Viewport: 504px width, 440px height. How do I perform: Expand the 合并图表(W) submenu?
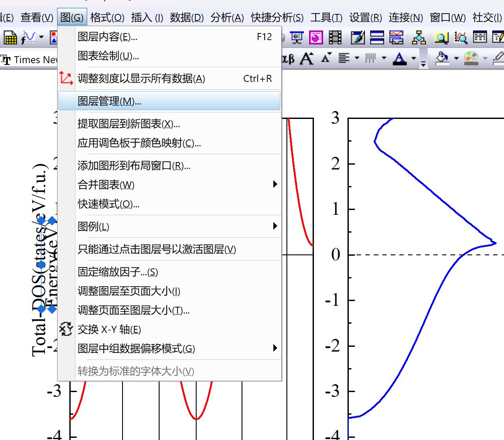coord(170,185)
